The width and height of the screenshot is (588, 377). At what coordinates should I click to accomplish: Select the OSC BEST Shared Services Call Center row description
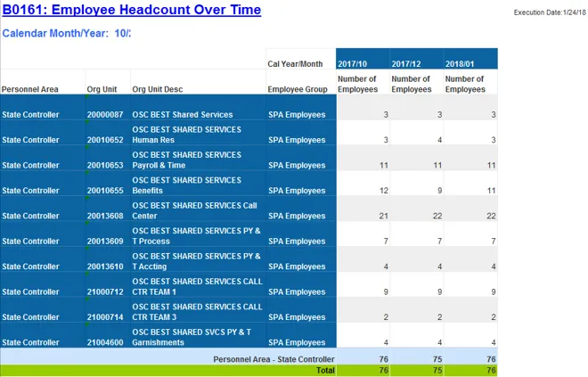(x=196, y=210)
